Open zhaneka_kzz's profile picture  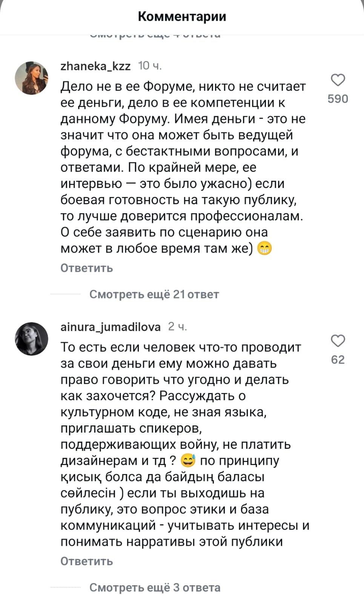[x=32, y=78]
